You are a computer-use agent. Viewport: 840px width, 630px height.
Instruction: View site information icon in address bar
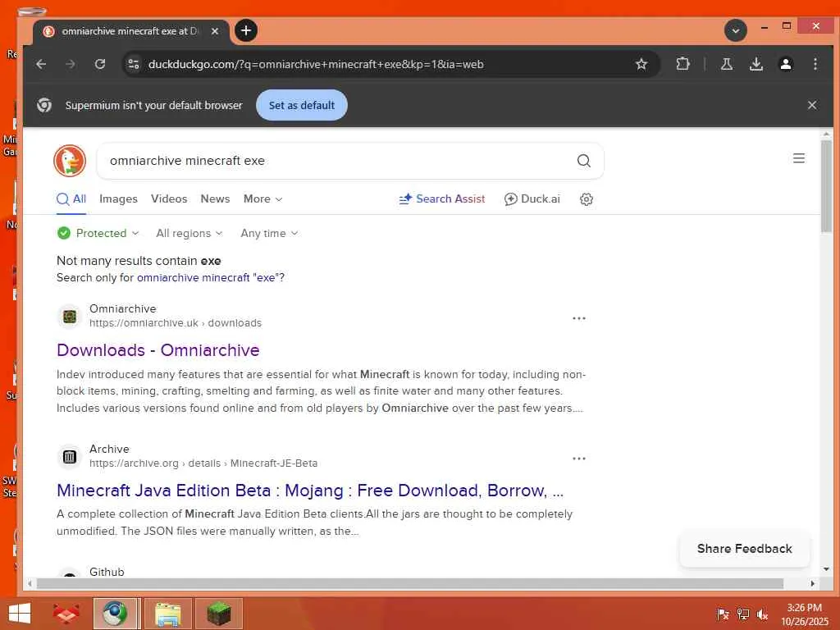point(134,64)
